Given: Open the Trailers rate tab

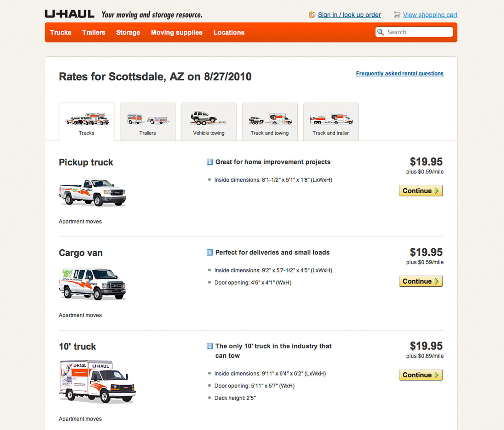Looking at the screenshot, I should point(147,122).
